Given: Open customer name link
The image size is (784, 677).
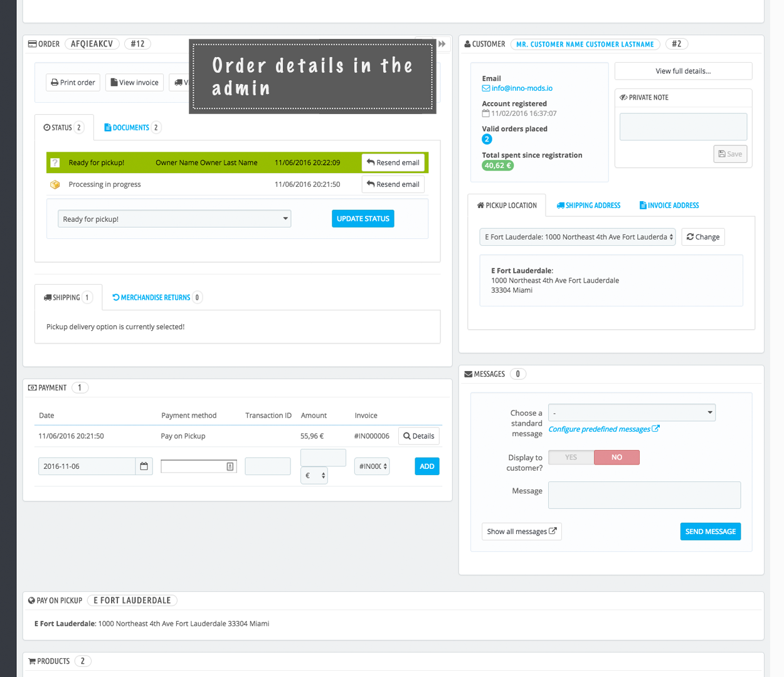Looking at the screenshot, I should tap(585, 45).
